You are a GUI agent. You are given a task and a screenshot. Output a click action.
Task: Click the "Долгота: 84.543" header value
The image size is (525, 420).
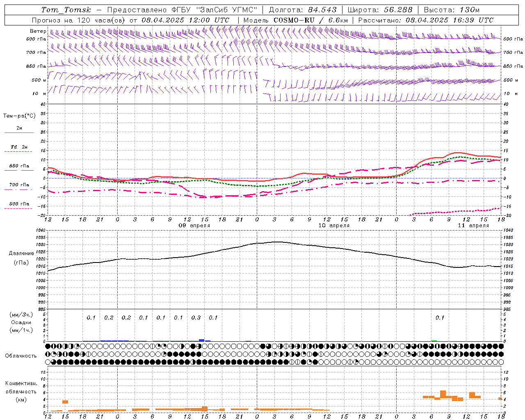point(303,10)
